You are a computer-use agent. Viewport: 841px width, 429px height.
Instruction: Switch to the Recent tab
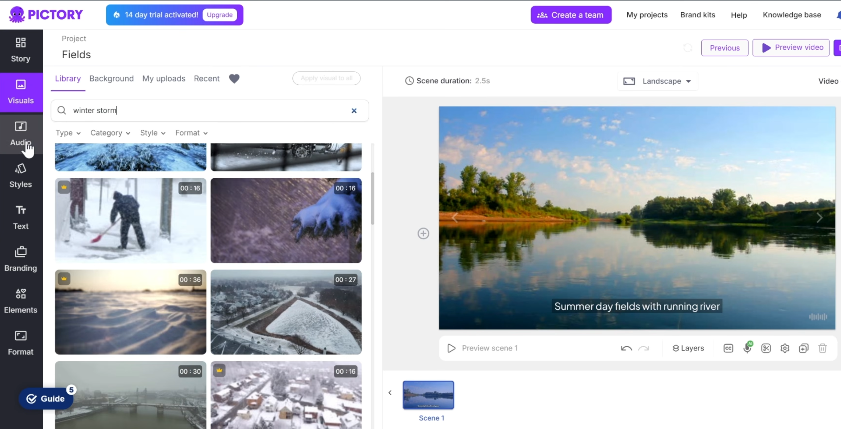click(206, 79)
